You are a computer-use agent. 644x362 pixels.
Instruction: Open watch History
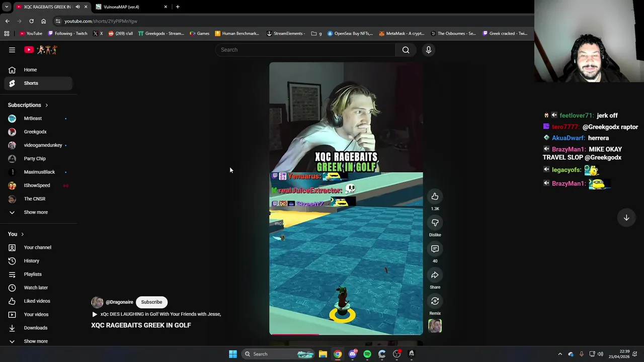click(x=38, y=261)
